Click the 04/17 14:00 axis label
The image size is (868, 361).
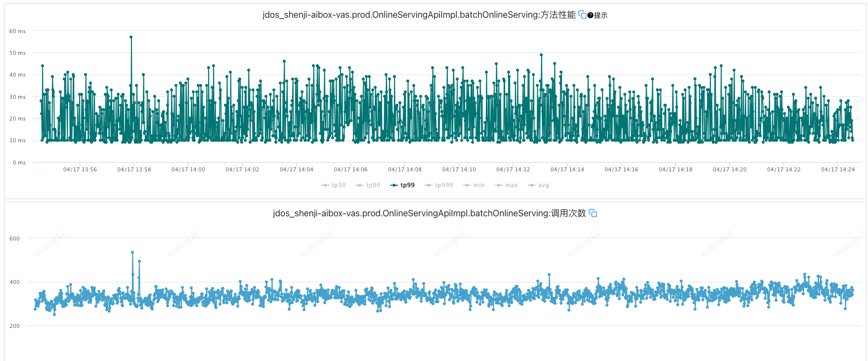click(188, 169)
